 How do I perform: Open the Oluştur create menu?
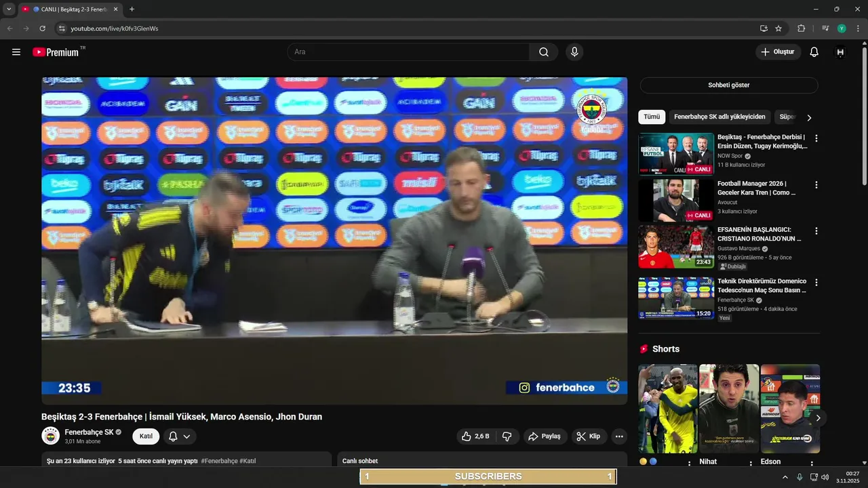tap(778, 52)
